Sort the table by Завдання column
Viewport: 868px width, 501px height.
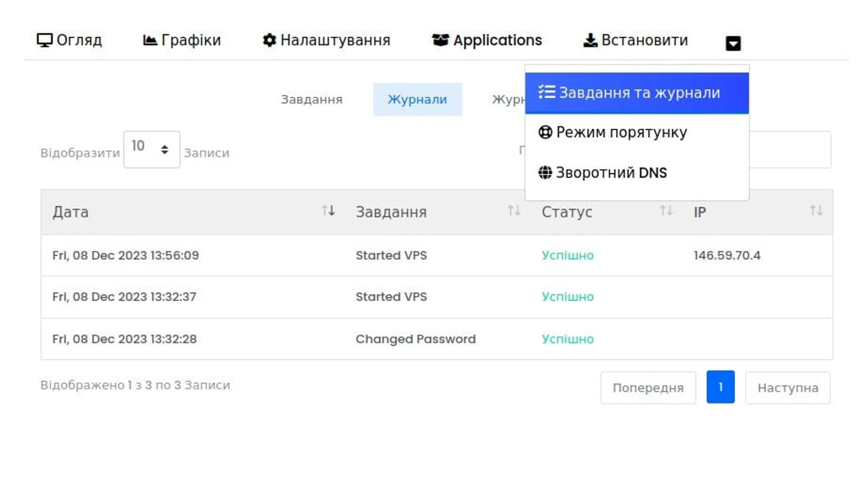[438, 212]
